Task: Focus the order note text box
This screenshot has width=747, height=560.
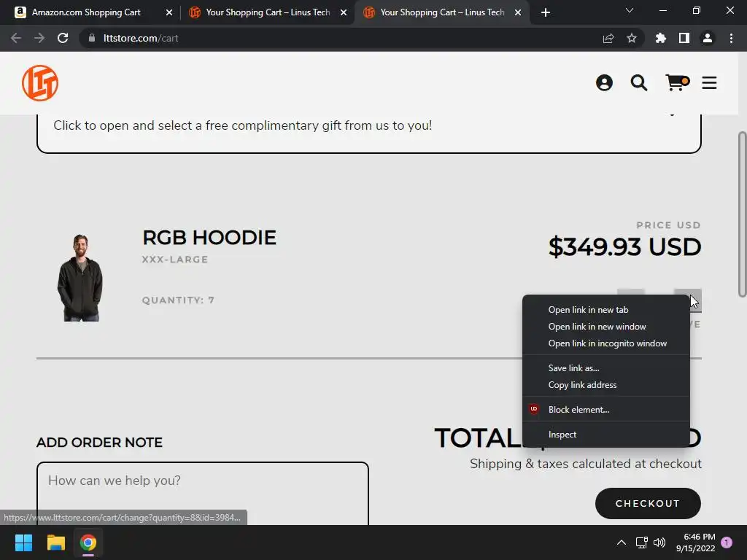Action: click(x=203, y=494)
